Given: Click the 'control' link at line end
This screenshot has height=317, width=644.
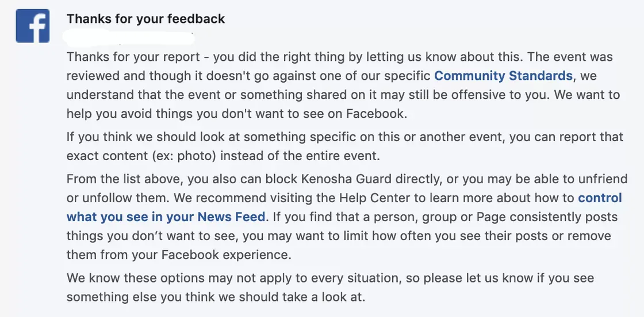Looking at the screenshot, I should (600, 198).
